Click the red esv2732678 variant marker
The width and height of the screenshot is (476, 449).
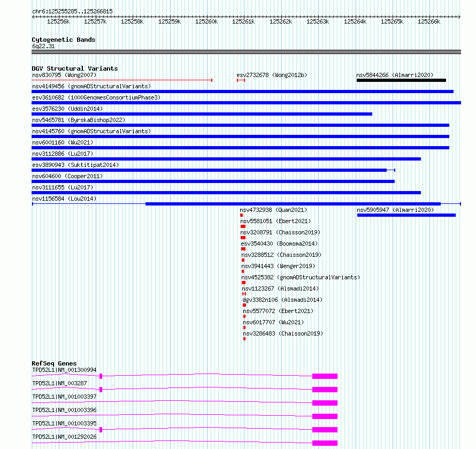[241, 80]
